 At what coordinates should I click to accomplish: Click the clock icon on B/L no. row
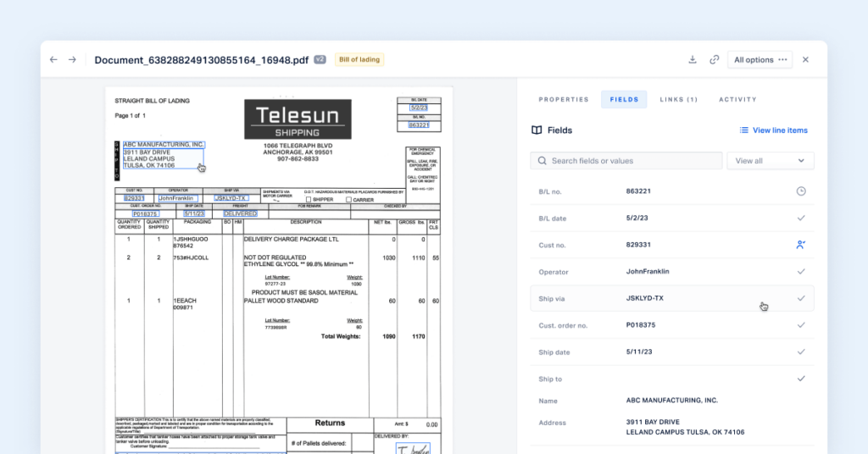(x=801, y=191)
